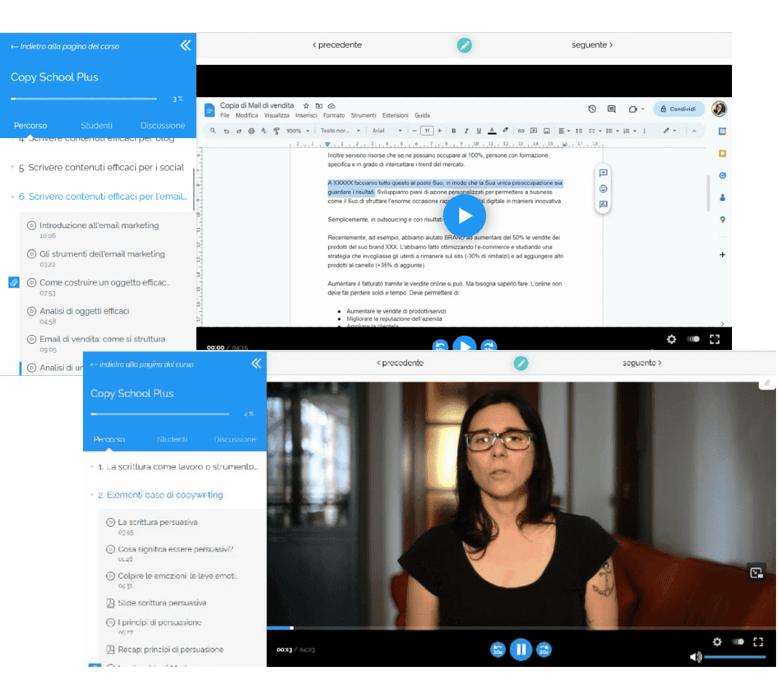Viewport: 778px width, 700px height.
Task: Collapse the sidebar in the lower course window
Action: pyautogui.click(x=257, y=364)
